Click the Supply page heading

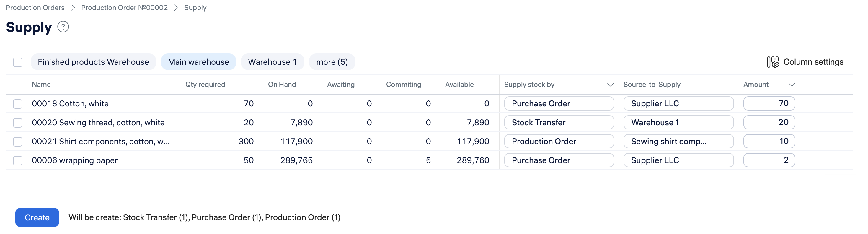point(29,27)
